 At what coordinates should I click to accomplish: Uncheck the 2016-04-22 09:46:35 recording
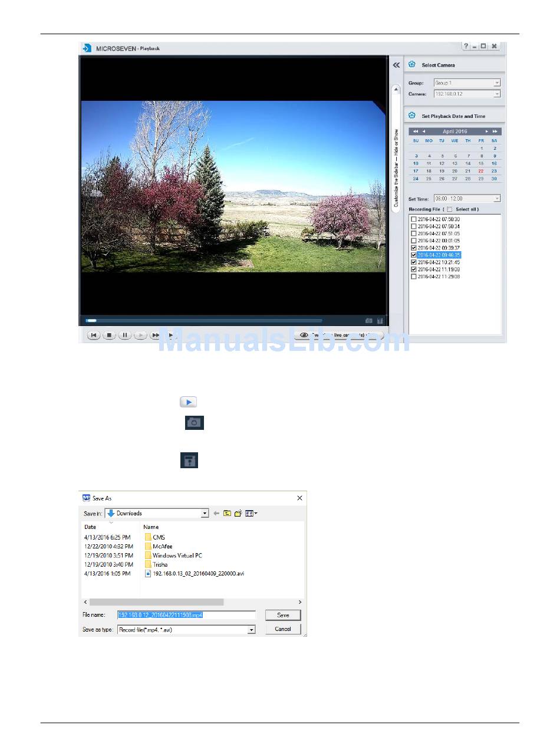tap(414, 255)
